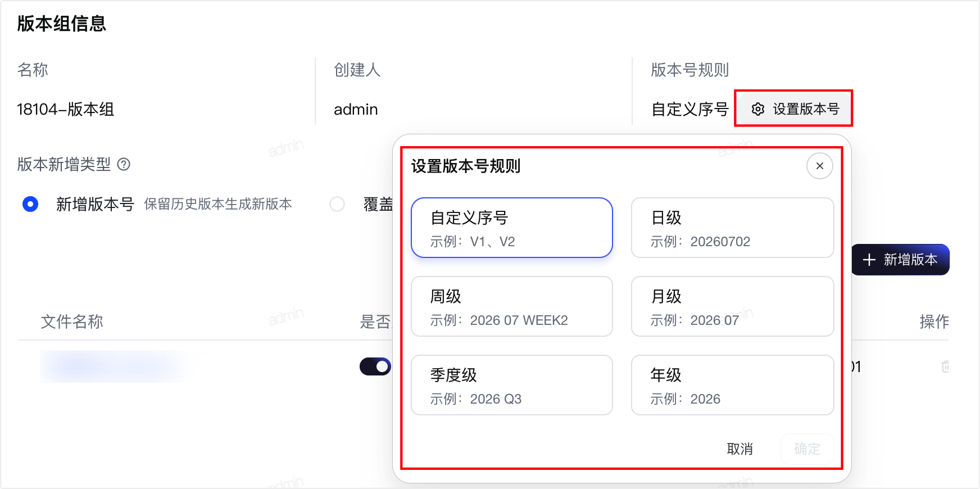Screen dimensions: 980x489
Task: Click the gear icon beside 设置版本号
Action: (758, 109)
